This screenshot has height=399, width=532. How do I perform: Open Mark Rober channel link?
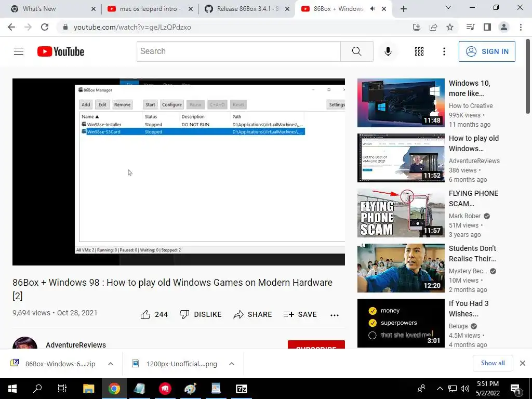464,216
